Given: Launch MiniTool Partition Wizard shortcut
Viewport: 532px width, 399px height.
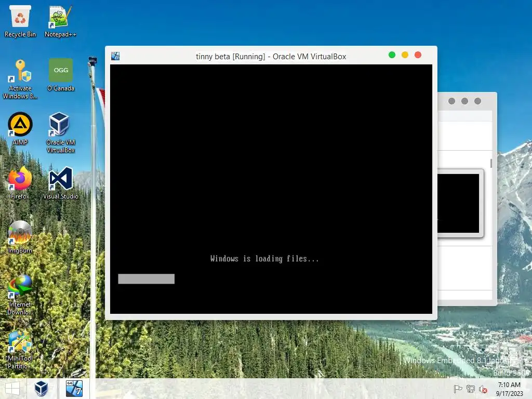Looking at the screenshot, I should (20, 350).
